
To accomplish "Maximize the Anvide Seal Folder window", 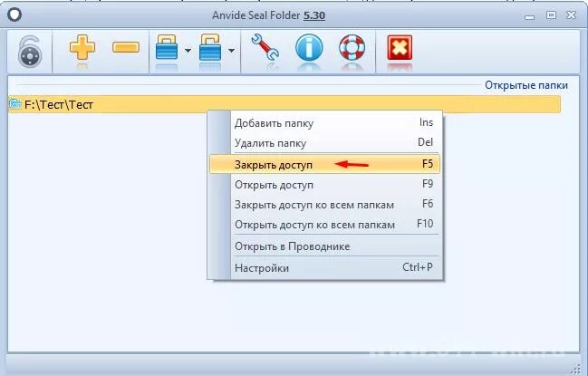I will (551, 15).
